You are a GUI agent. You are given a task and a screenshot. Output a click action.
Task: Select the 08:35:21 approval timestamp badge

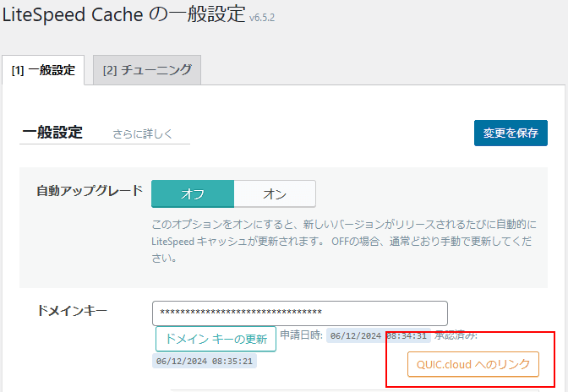tap(205, 361)
